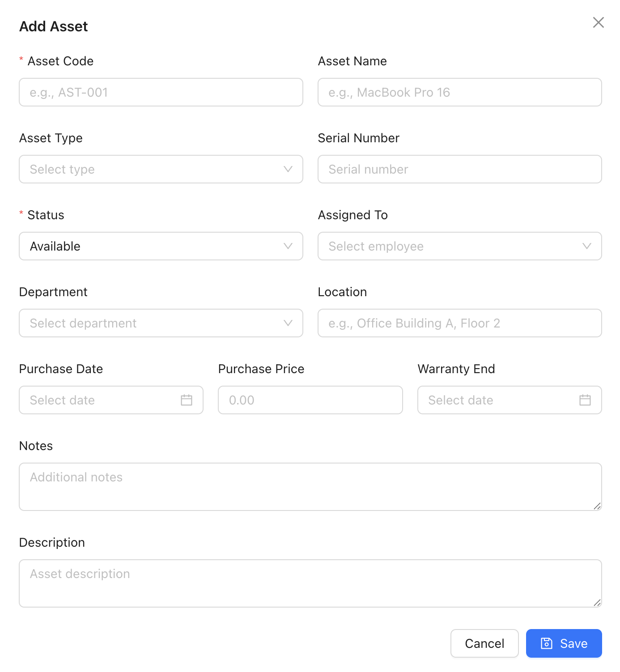This screenshot has width=620, height=672.
Task: Open the Select type dropdown
Action: [152, 169]
